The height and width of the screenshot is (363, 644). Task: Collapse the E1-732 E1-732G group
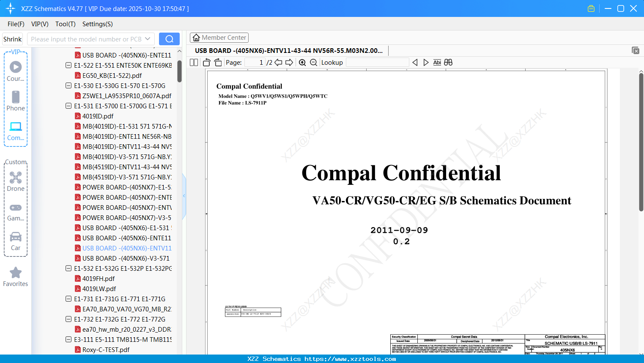[69, 319]
